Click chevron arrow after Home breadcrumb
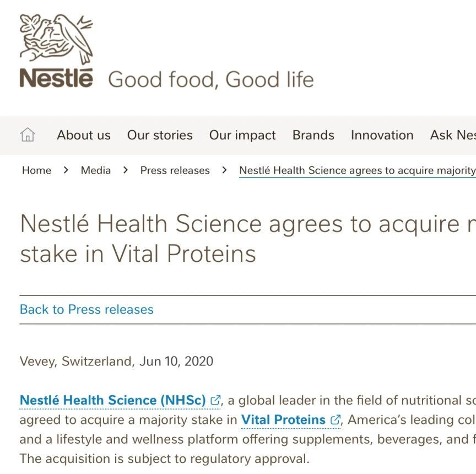The height and width of the screenshot is (474, 476). pyautogui.click(x=66, y=170)
